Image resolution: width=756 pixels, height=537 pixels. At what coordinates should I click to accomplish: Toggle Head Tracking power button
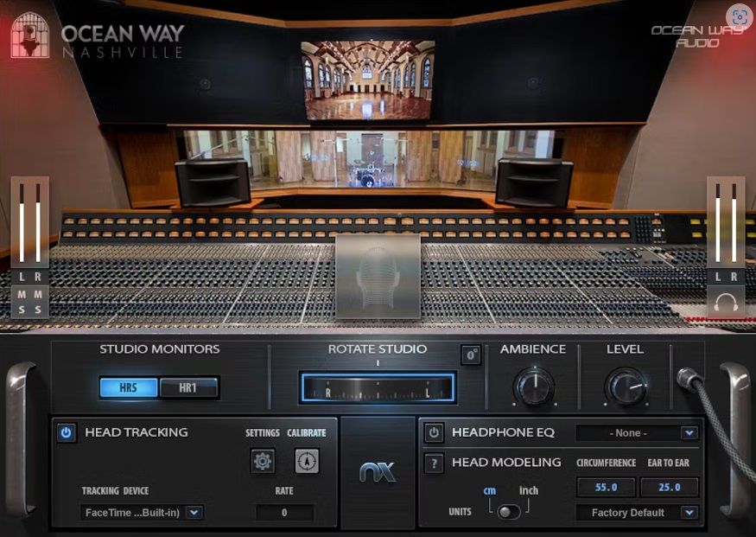67,432
